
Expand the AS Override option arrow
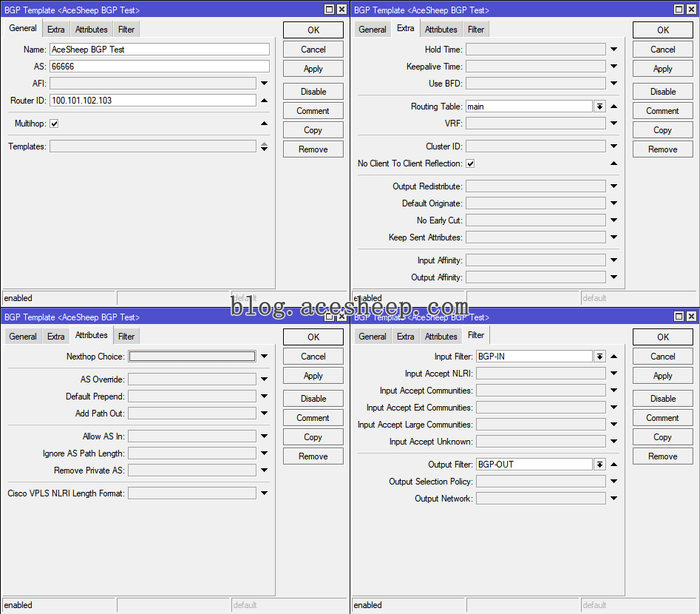click(x=264, y=379)
